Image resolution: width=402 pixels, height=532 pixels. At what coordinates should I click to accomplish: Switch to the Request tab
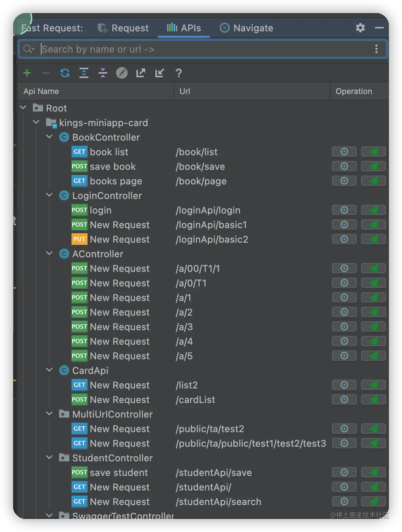123,28
